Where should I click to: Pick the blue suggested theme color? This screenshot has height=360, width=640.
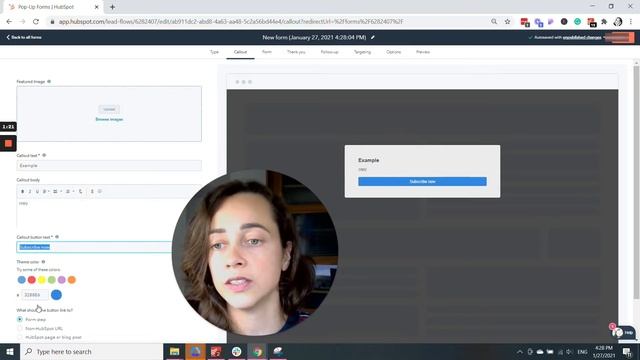coord(22,280)
